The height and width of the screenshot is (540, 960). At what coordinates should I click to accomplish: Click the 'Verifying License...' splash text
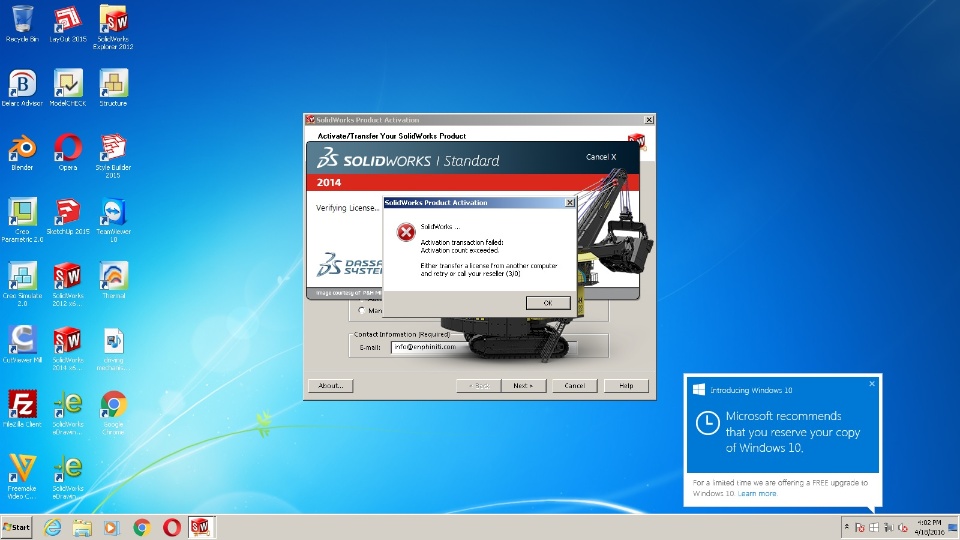point(348,208)
